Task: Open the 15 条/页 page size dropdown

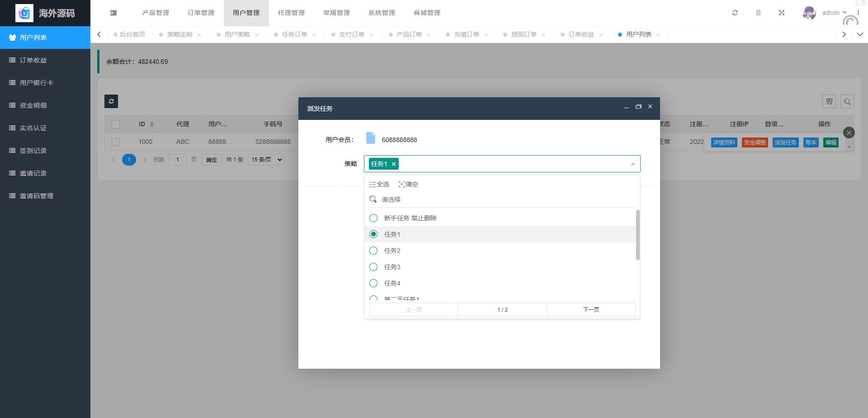Action: click(266, 160)
